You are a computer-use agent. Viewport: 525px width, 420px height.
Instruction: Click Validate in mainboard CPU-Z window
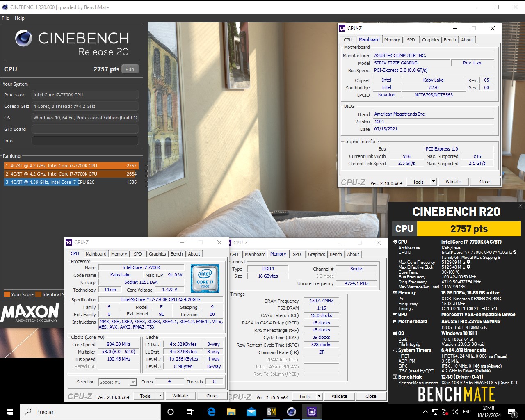coord(453,182)
